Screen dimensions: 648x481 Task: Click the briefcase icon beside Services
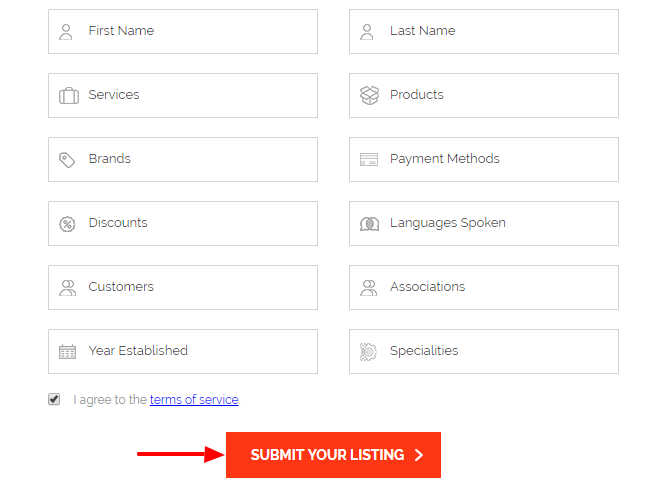point(69,95)
